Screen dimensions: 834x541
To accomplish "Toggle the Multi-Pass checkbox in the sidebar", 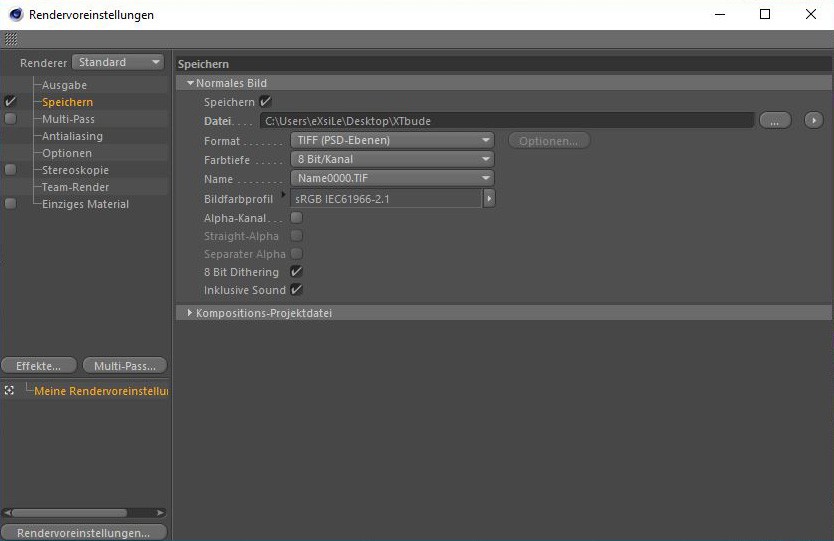I will point(10,119).
